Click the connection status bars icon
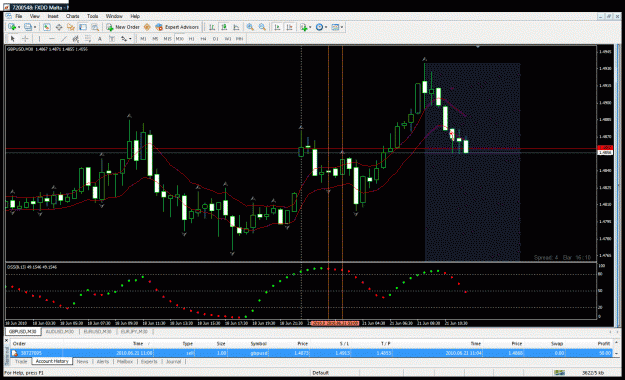This screenshot has height=380, width=625. tap(559, 373)
